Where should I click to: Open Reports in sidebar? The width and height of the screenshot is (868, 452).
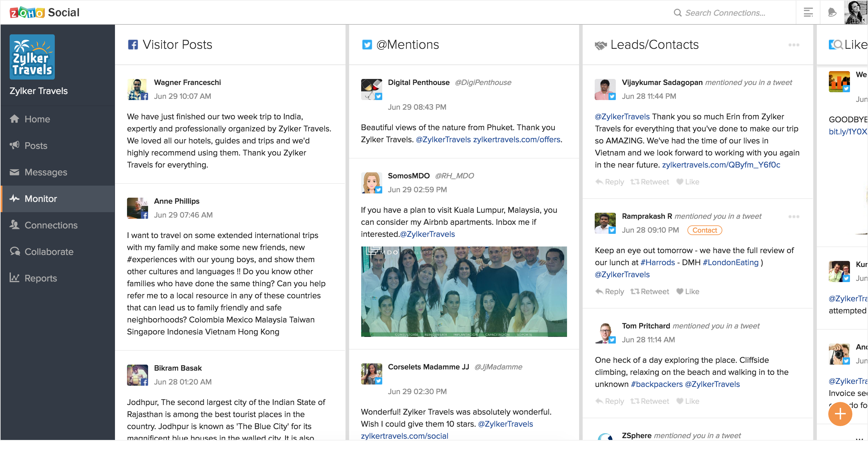40,278
